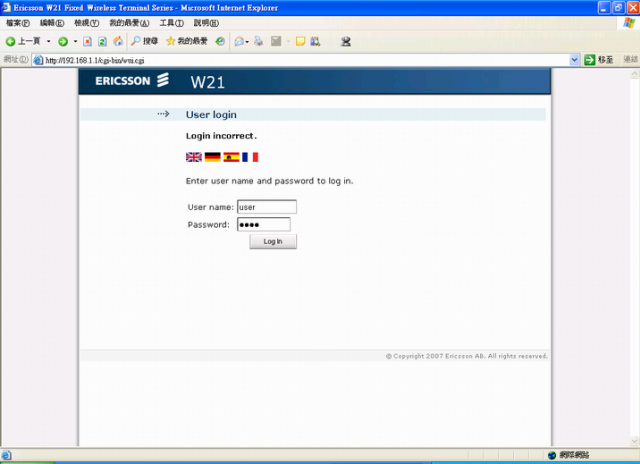640x464 pixels.
Task: Expand the address bar dropdown arrow
Action: tap(574, 60)
